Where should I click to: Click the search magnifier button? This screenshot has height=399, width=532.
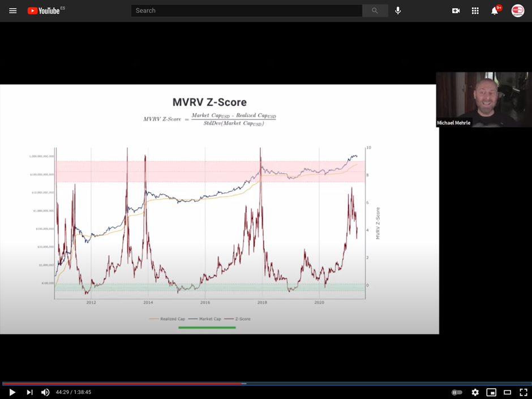tap(375, 11)
